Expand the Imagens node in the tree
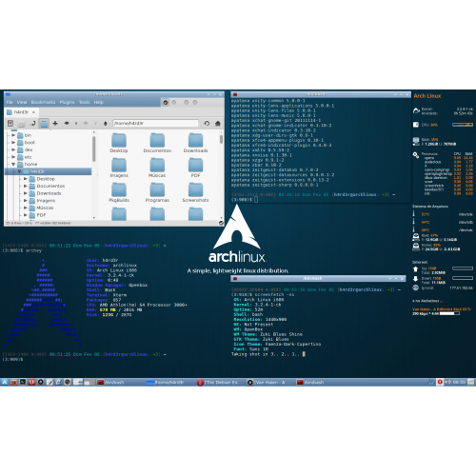 (26, 201)
